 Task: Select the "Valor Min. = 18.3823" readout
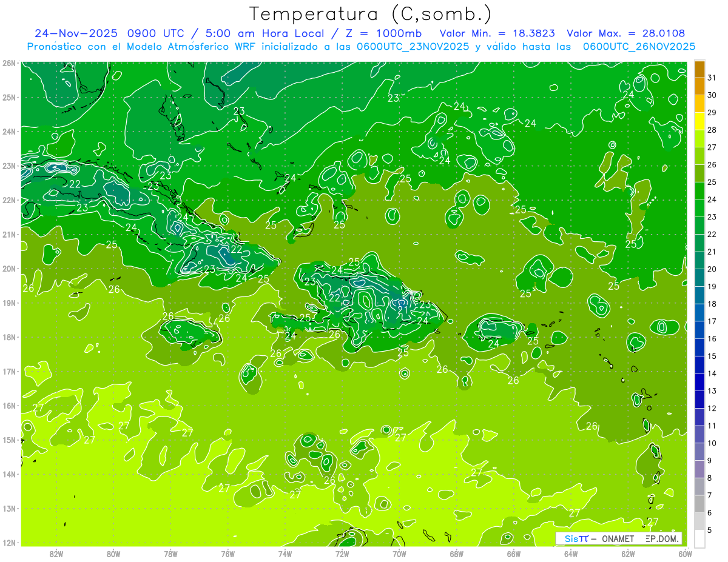(x=497, y=33)
